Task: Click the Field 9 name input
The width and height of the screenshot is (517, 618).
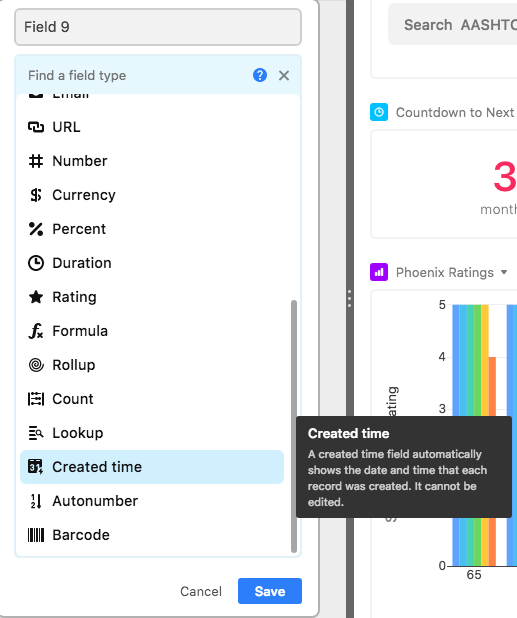Action: tap(158, 27)
